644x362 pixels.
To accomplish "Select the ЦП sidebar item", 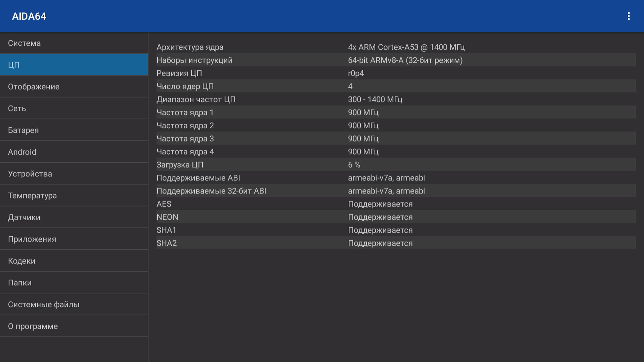I will pyautogui.click(x=74, y=65).
